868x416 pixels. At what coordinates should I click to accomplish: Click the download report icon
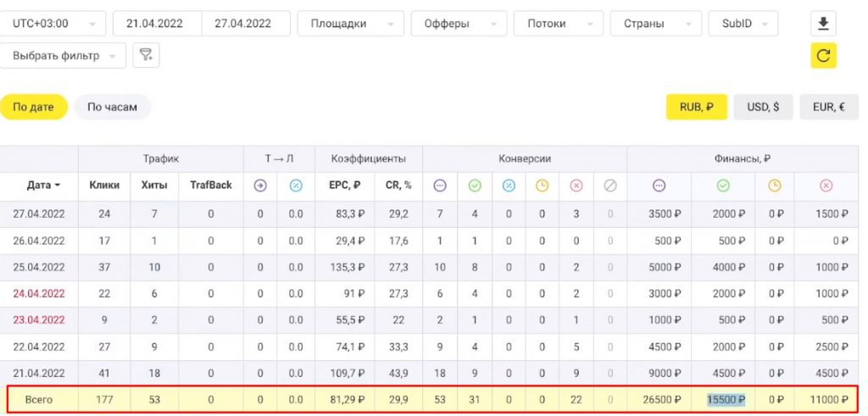pyautogui.click(x=822, y=24)
